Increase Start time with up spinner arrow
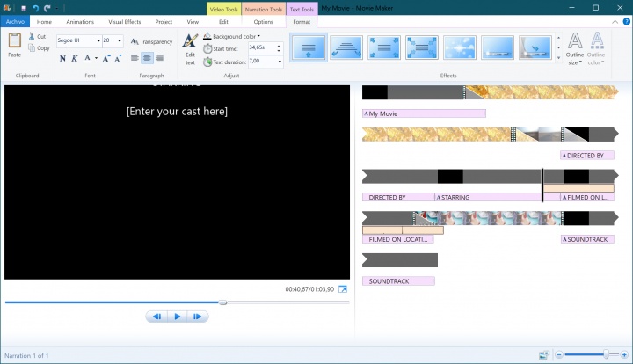 click(279, 46)
